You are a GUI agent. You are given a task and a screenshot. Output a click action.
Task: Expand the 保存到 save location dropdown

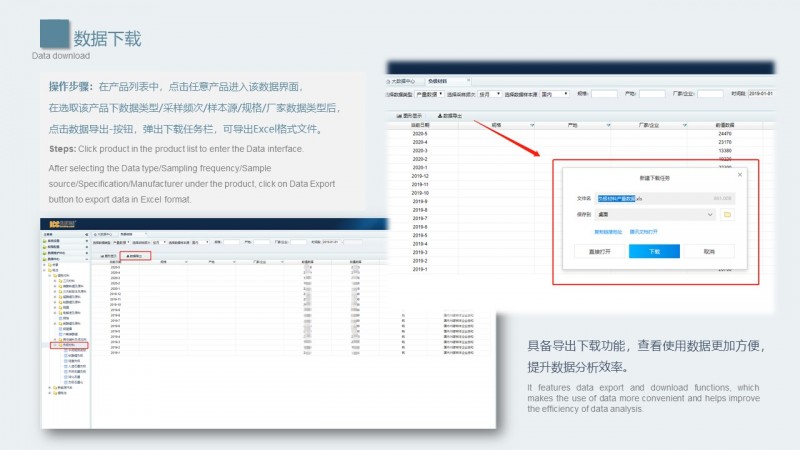tap(709, 214)
